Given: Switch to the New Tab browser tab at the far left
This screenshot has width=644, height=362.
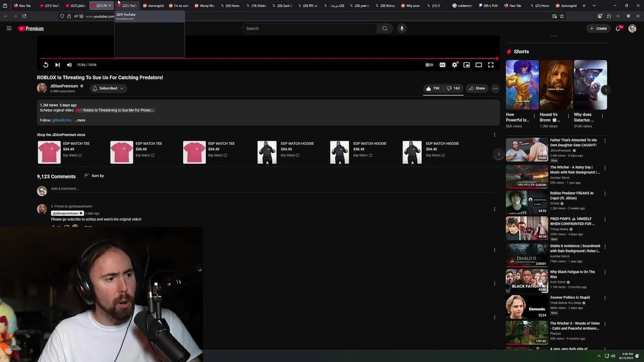Looking at the screenshot, I should [22, 6].
